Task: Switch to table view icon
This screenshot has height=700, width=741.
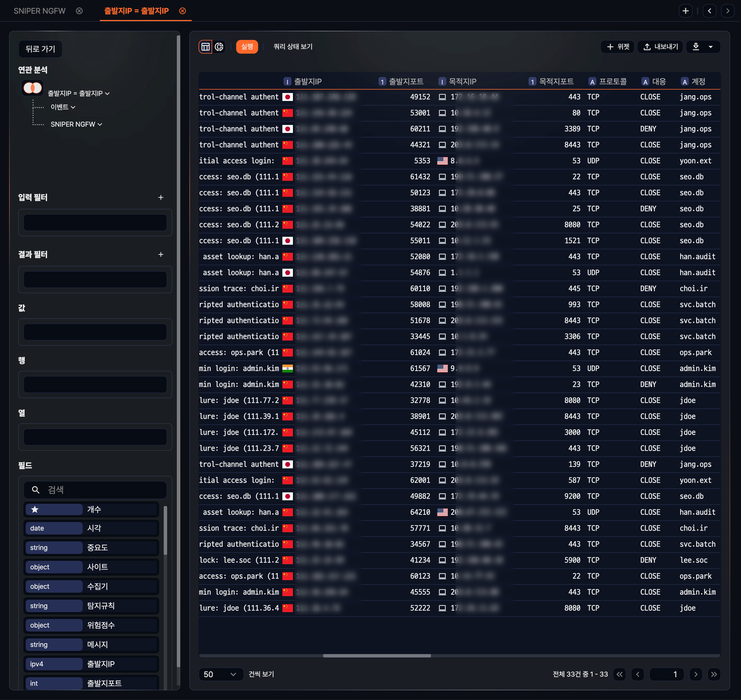Action: (x=205, y=47)
